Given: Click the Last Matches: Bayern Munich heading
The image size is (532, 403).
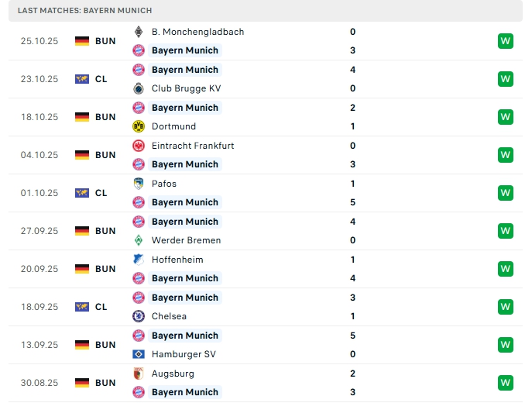Looking at the screenshot, I should 85,10.
